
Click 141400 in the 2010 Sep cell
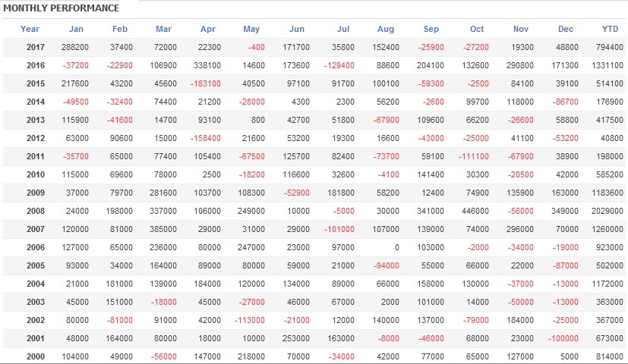pos(430,174)
